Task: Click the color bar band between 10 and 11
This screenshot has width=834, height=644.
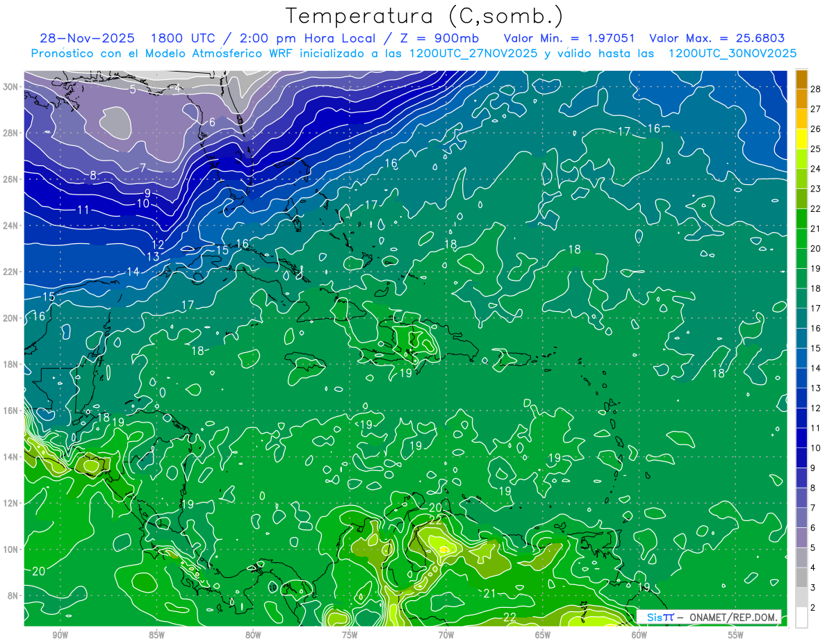Action: point(801,438)
